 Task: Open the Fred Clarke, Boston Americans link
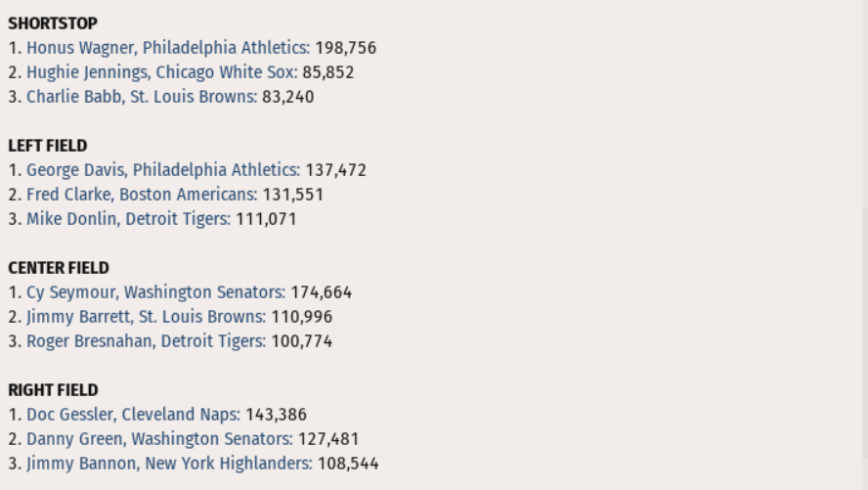click(x=142, y=195)
